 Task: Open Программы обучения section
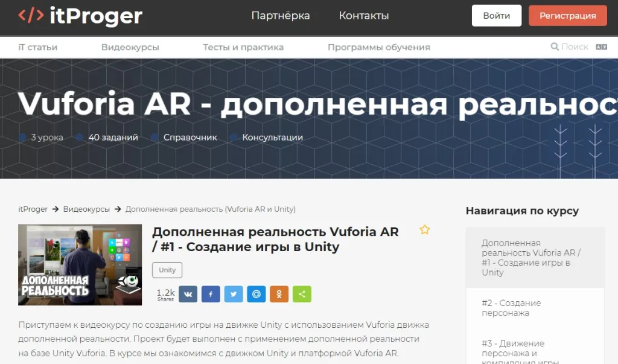pyautogui.click(x=379, y=47)
